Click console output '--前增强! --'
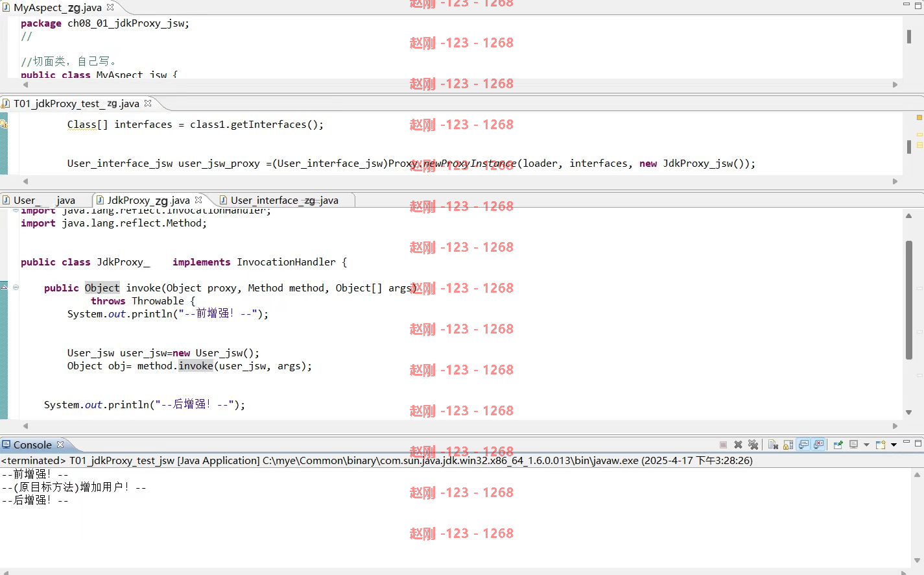The width and height of the screenshot is (924, 575). click(x=34, y=474)
